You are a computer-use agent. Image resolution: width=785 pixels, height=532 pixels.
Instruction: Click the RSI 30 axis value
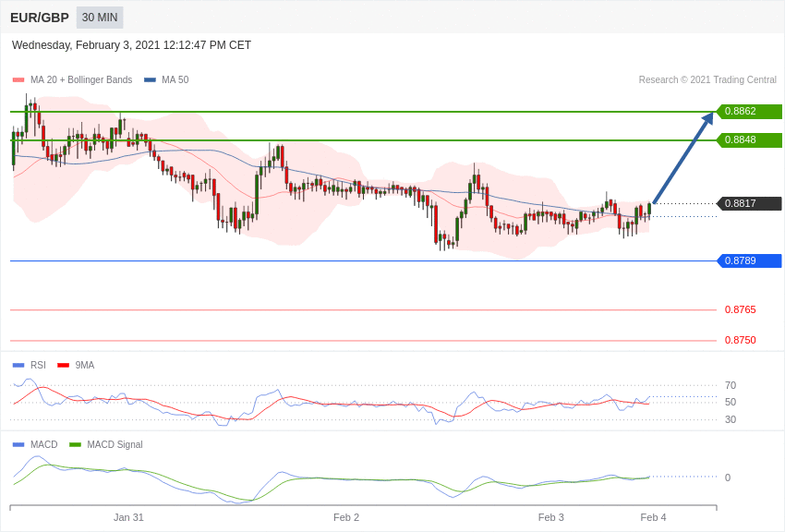tap(731, 419)
